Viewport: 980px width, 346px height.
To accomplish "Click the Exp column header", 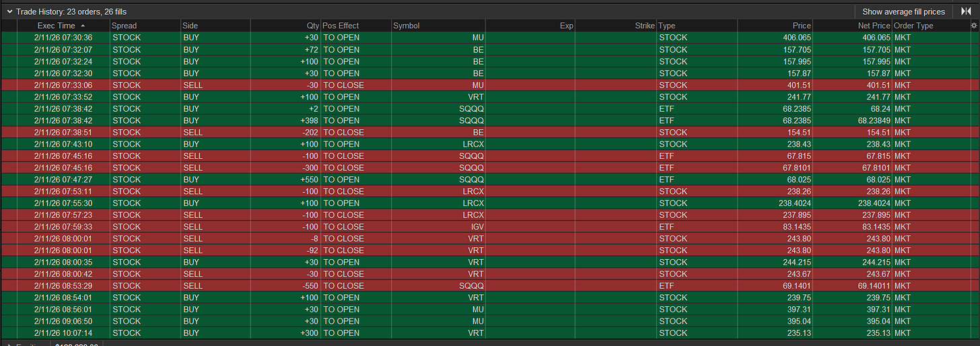I will click(x=566, y=26).
